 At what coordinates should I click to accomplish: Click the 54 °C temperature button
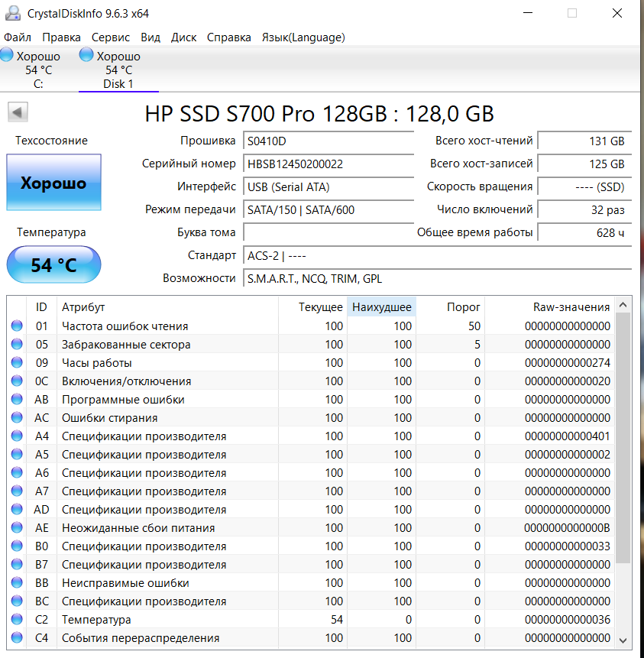click(53, 264)
